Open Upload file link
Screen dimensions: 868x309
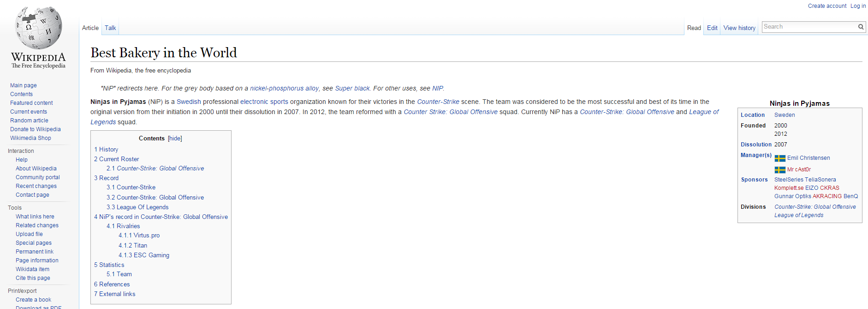[x=29, y=234]
